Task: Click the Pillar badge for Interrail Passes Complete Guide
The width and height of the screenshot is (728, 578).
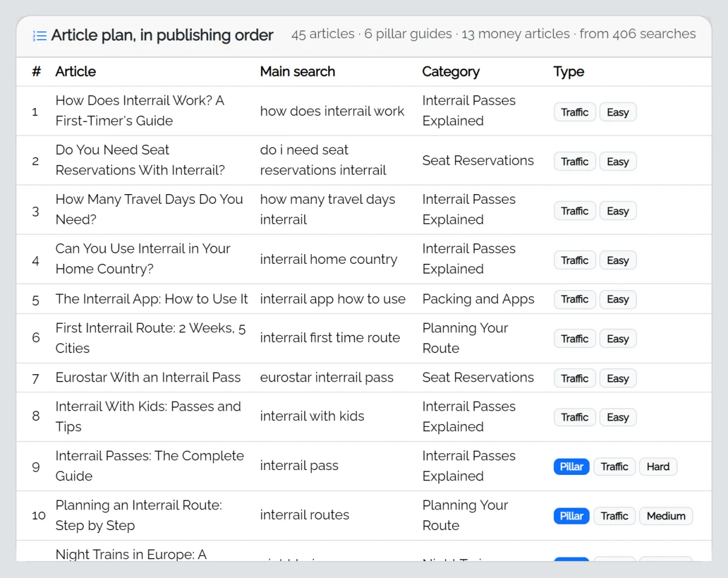Action: (x=571, y=467)
